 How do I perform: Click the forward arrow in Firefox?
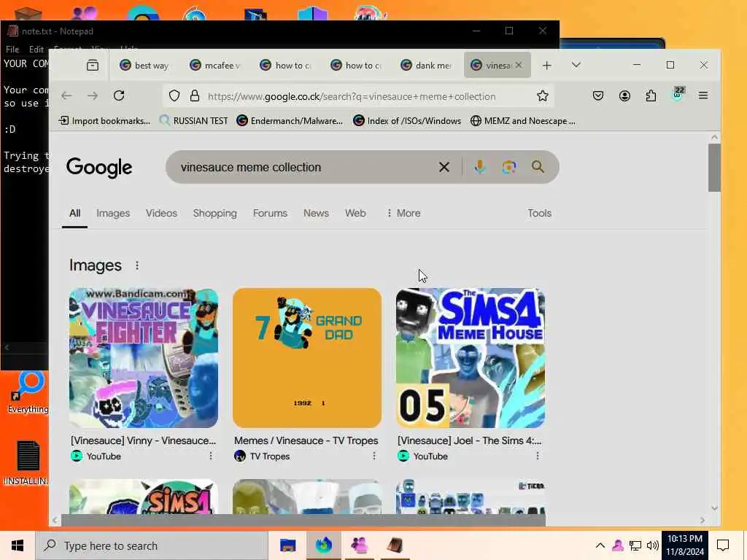click(93, 96)
